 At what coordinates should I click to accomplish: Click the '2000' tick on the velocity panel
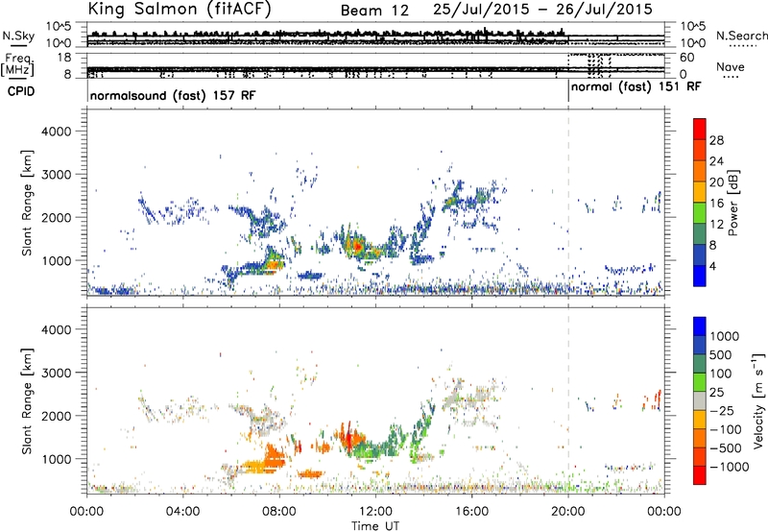point(57,416)
